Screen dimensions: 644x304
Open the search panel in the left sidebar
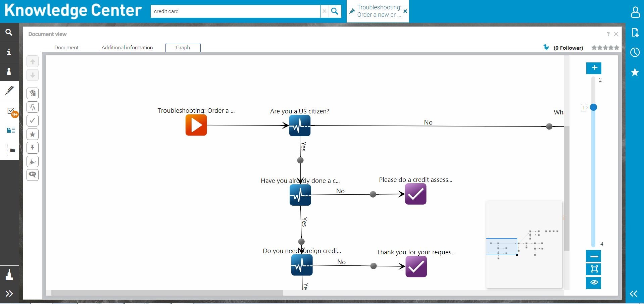(x=9, y=33)
